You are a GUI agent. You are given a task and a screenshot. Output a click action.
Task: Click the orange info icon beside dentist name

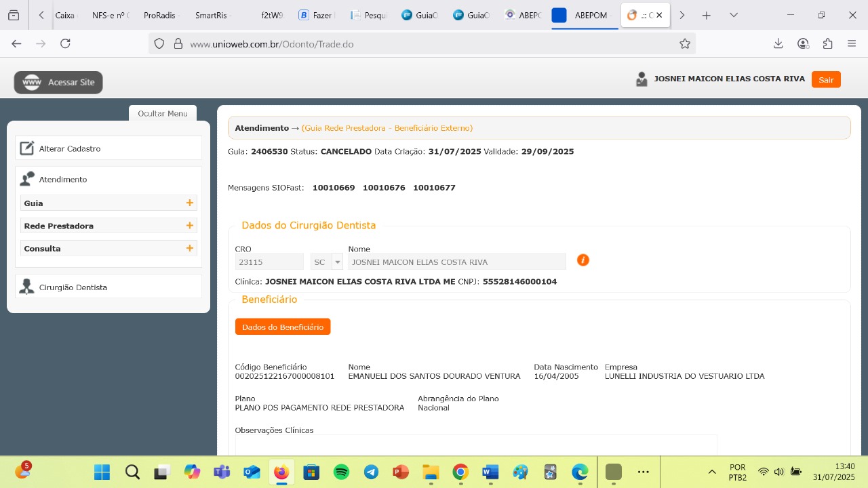(583, 260)
